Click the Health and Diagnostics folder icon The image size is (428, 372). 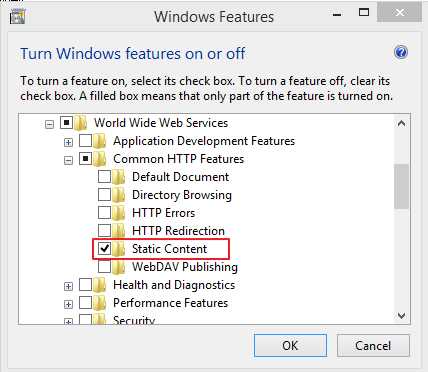(x=99, y=285)
